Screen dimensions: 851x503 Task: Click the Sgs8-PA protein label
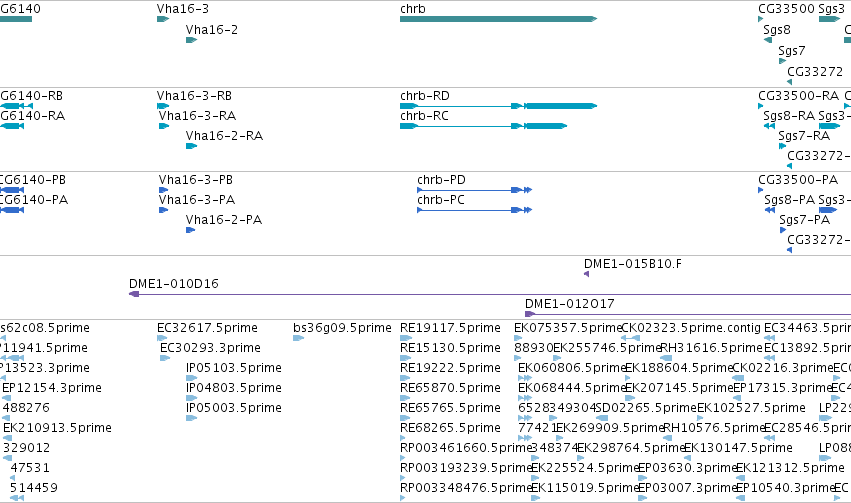pos(790,200)
